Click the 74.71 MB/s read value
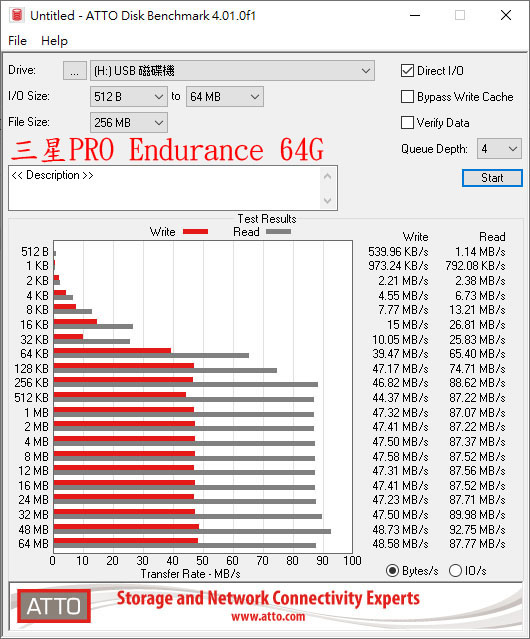530x639 pixels. [477, 369]
